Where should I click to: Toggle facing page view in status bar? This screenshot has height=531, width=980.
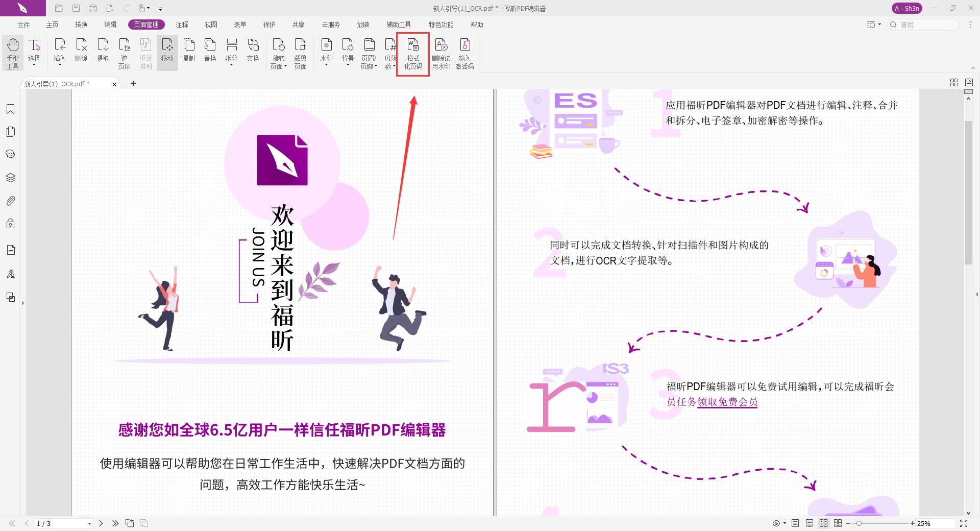pos(823,523)
